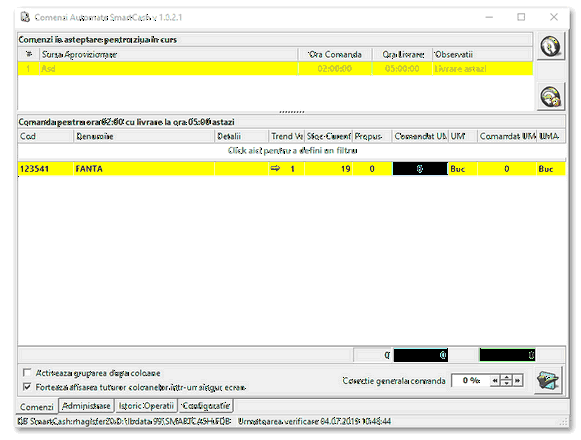Image resolution: width=581 pixels, height=440 pixels.
Task: Open the Istoric Operatii tab
Action: tap(146, 406)
